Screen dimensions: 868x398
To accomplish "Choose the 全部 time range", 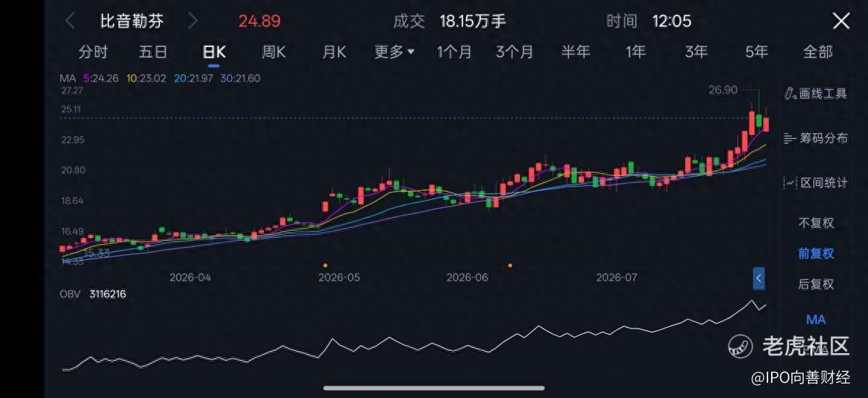I will (818, 52).
